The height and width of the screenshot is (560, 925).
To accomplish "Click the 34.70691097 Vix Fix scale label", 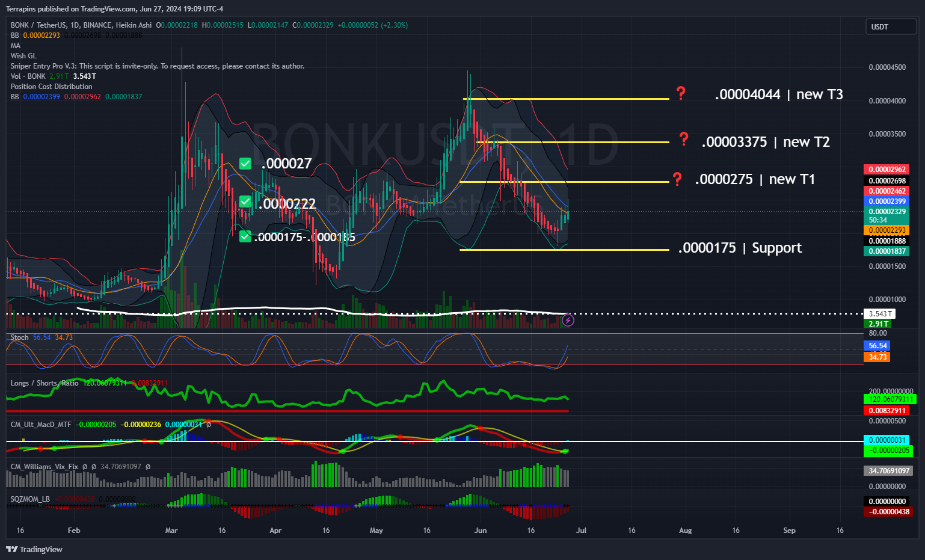I will pyautogui.click(x=888, y=471).
